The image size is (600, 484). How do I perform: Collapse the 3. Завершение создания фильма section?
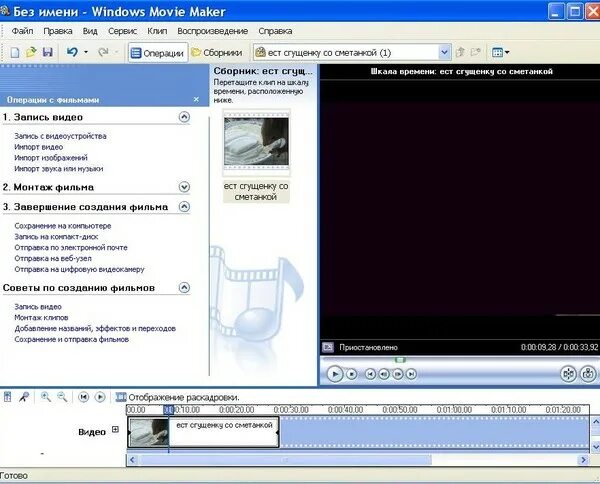click(184, 207)
